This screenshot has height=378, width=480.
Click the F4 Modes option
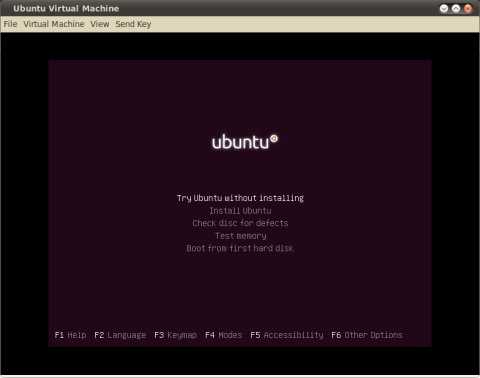(223, 335)
